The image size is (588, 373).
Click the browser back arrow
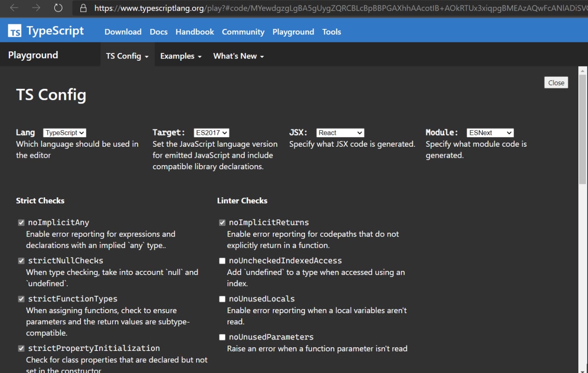(x=14, y=8)
